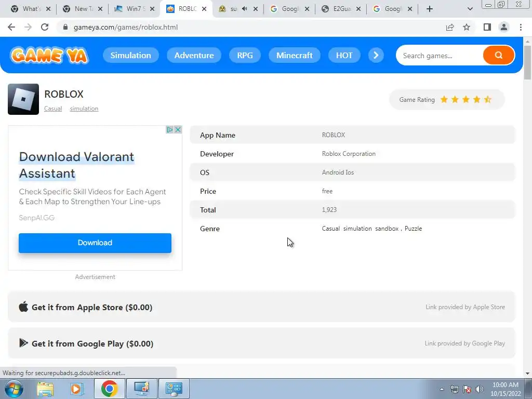Click the Android Ios OS value
This screenshot has width=532, height=399.
[338, 172]
